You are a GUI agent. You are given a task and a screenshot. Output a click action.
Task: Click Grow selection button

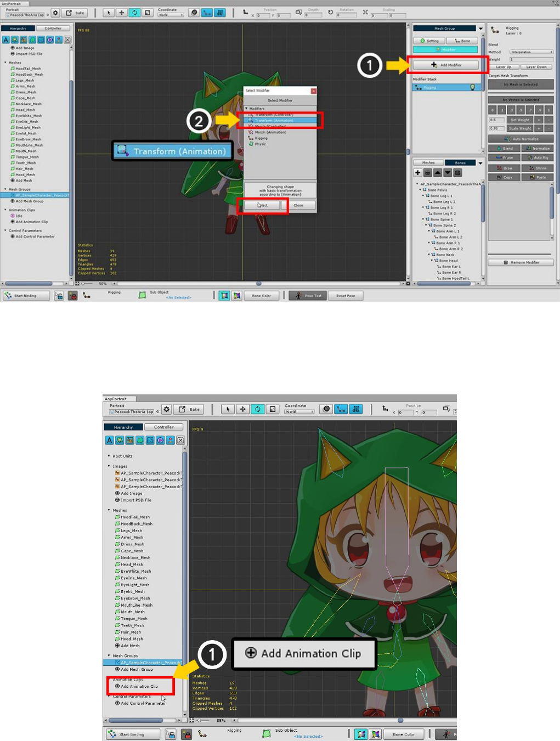tap(504, 168)
